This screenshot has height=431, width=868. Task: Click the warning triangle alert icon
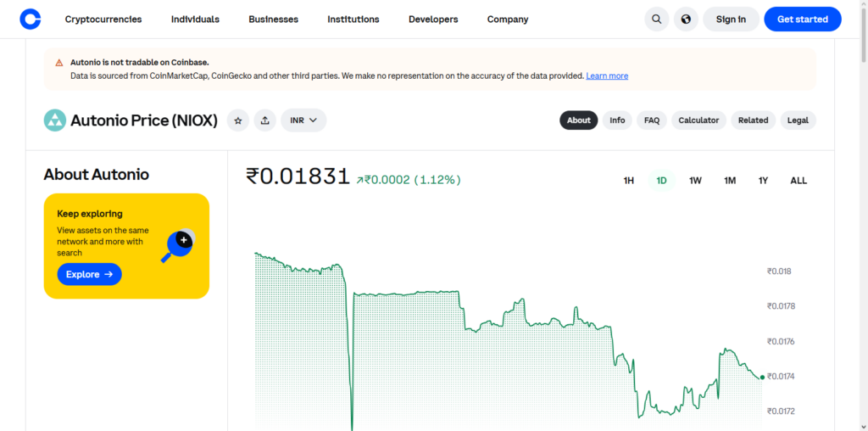[x=59, y=63]
